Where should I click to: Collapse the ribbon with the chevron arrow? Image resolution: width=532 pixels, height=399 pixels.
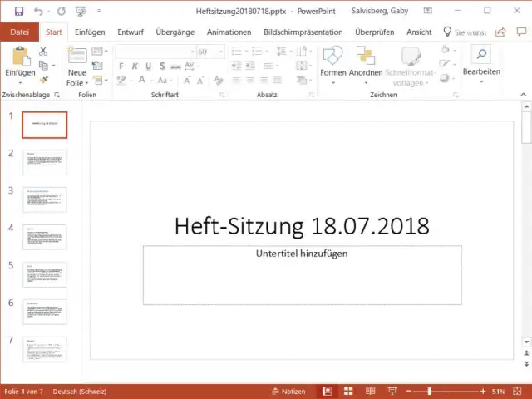[523, 95]
